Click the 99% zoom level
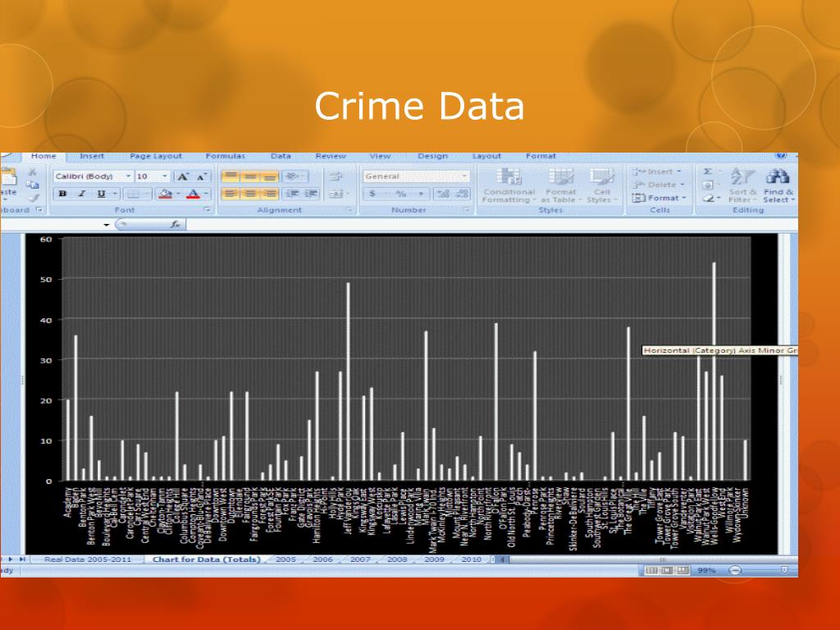Viewport: 840px width, 630px height. (x=706, y=571)
